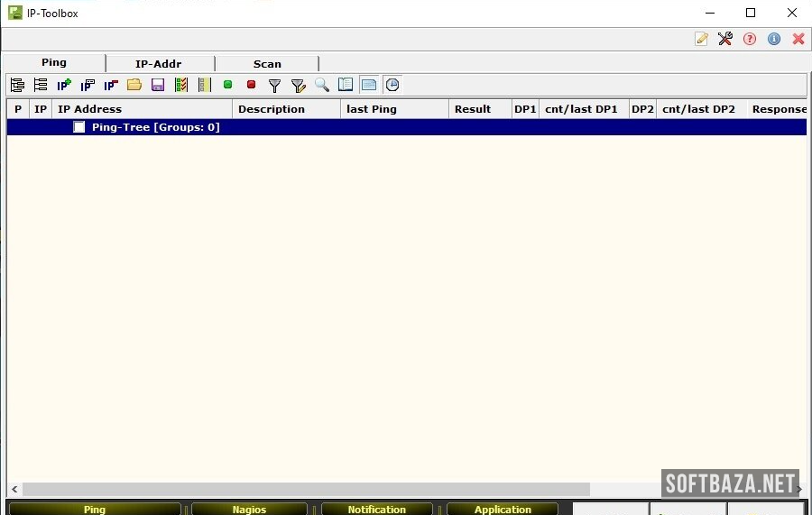
Task: Tick the Ping-Tree checkbox
Action: pos(79,127)
